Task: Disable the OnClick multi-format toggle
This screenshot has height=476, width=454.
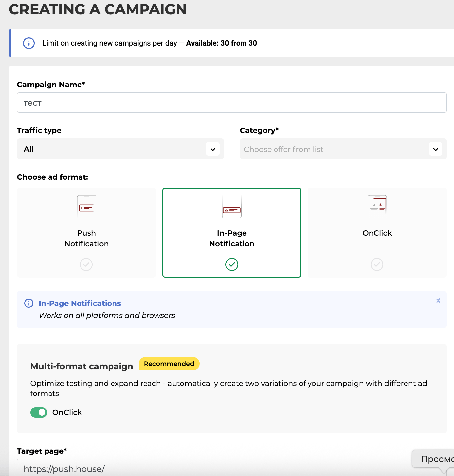Action: click(x=39, y=412)
